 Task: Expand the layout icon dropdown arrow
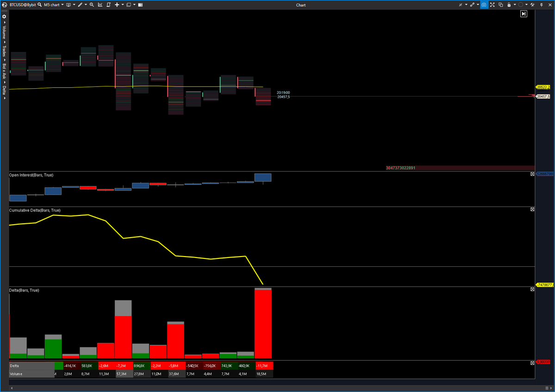pyautogui.click(x=134, y=5)
